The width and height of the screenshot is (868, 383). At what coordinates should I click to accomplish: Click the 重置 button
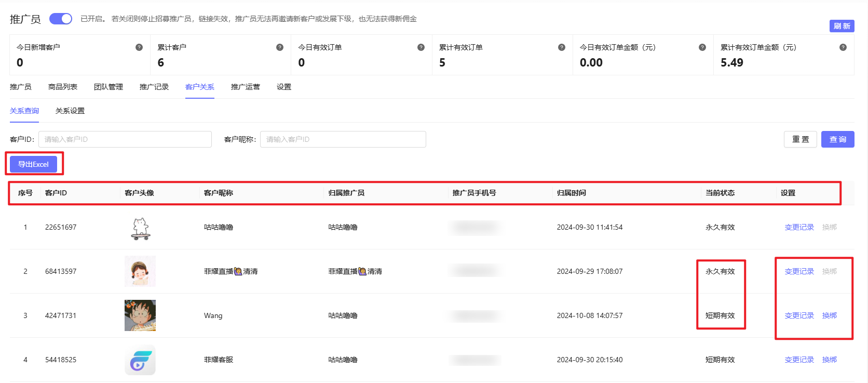pyautogui.click(x=801, y=139)
